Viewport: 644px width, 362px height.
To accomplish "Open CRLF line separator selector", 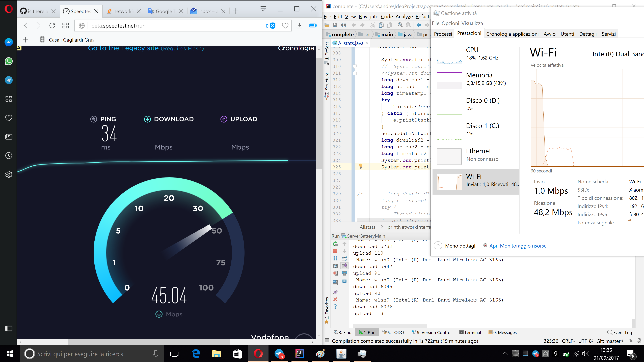I will pos(568,341).
